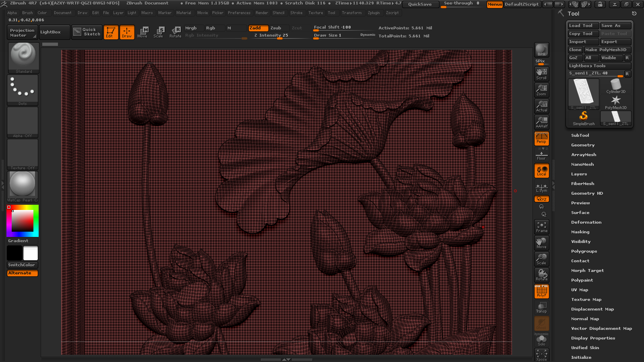Expand the Geometry section
The width and height of the screenshot is (644, 362).
click(582, 145)
